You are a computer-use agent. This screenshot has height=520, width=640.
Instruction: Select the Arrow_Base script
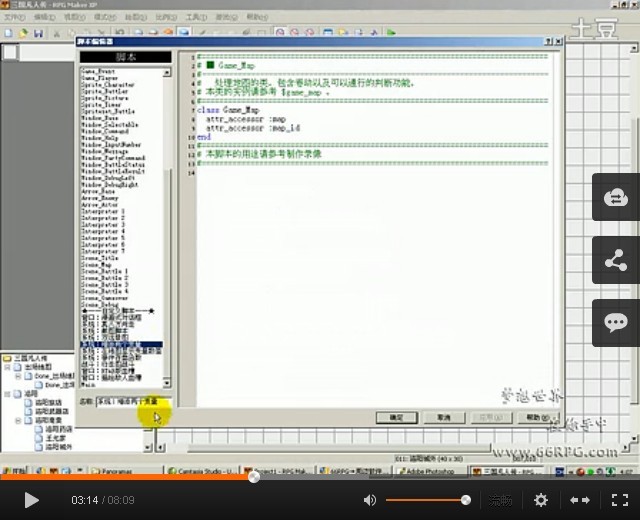click(x=98, y=191)
